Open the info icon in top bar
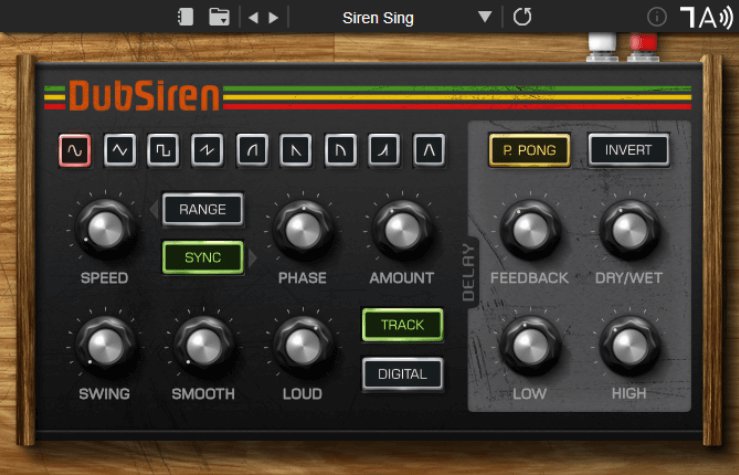This screenshot has height=475, width=739. click(x=657, y=17)
